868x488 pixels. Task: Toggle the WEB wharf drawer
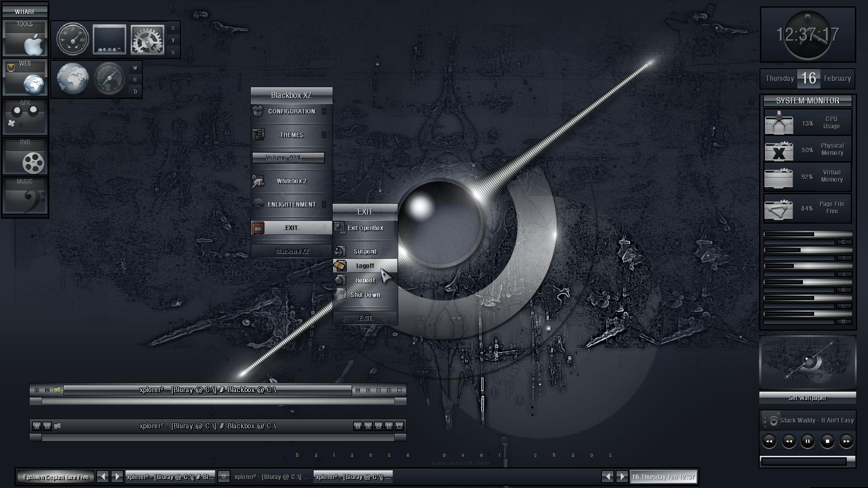(x=25, y=77)
